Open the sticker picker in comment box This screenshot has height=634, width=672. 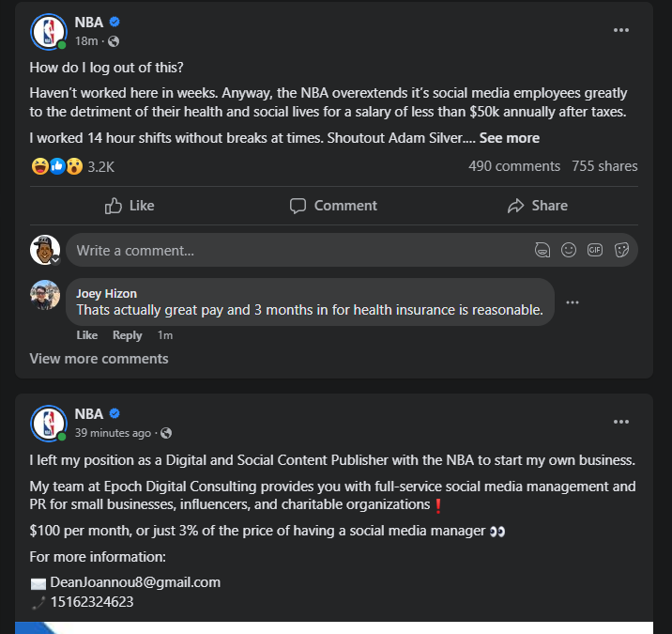coord(620,250)
